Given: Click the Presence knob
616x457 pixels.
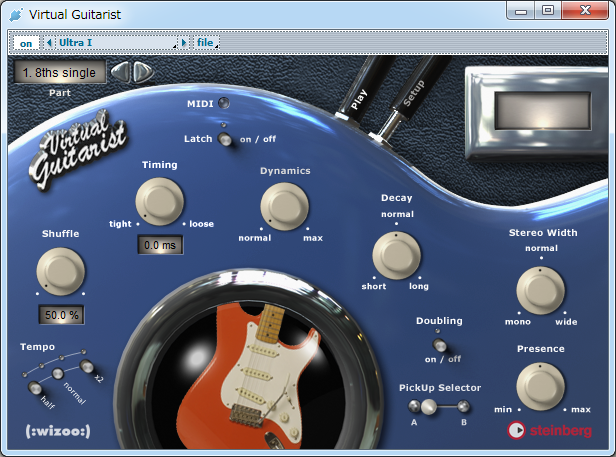Looking at the screenshot, I should coord(541,387).
